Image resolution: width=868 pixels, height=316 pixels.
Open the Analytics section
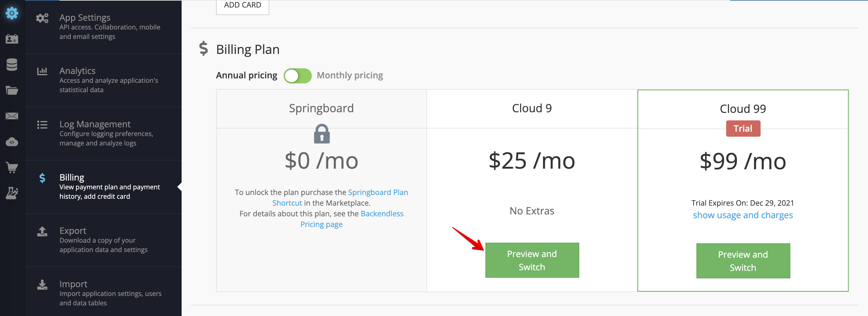coord(103,80)
